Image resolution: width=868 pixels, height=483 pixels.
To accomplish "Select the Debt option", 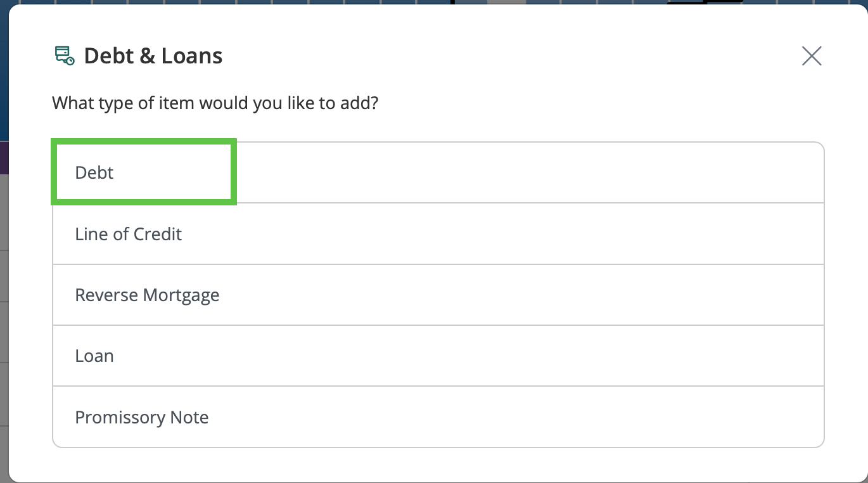I will (438, 172).
